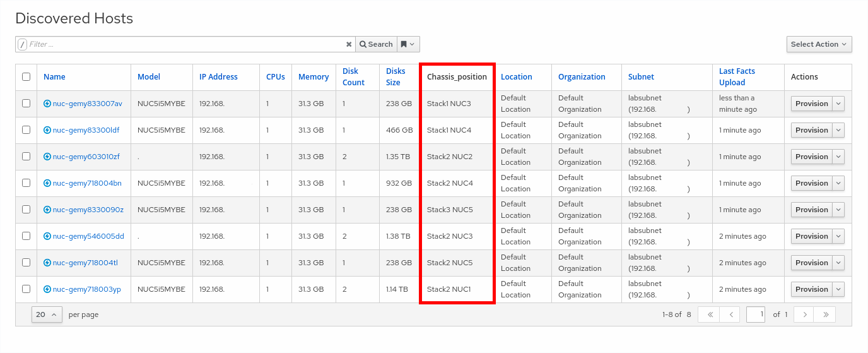
Task: Select the nuc-gemy718003yp row checkbox
Action: point(26,289)
